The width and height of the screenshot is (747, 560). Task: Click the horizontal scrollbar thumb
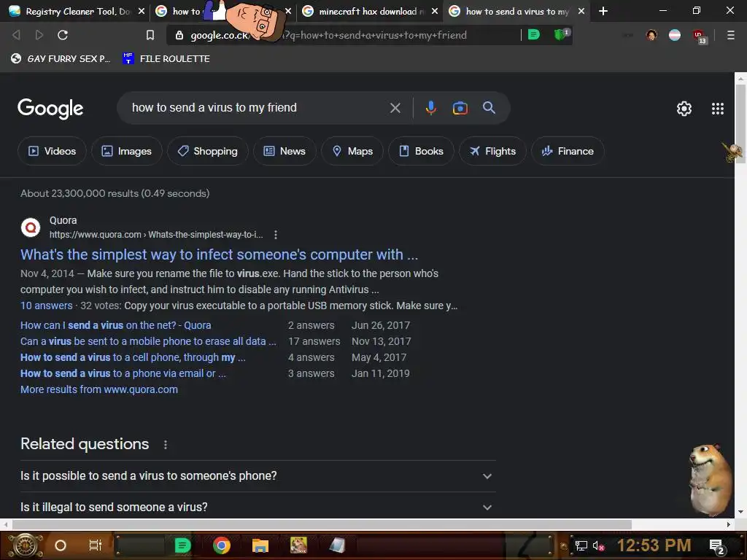322,524
